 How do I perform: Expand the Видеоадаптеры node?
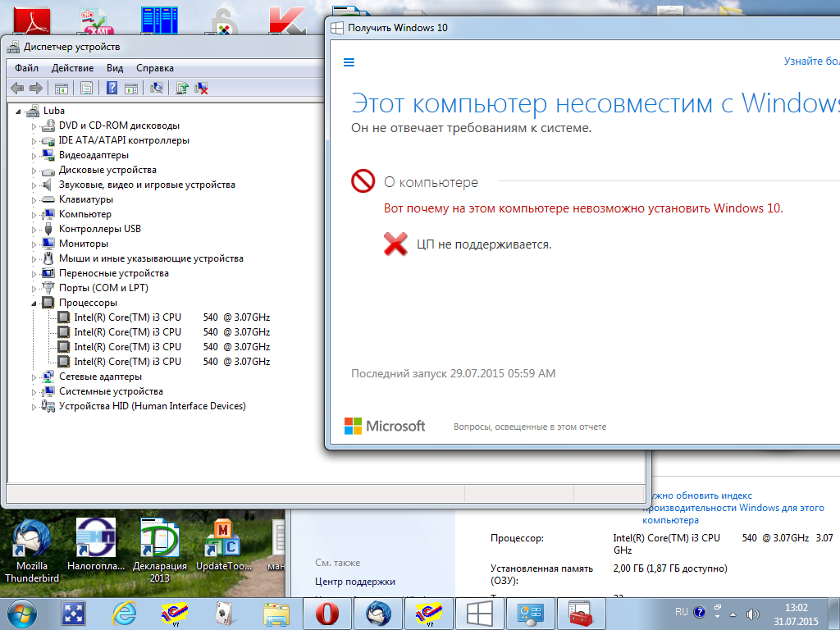(34, 156)
